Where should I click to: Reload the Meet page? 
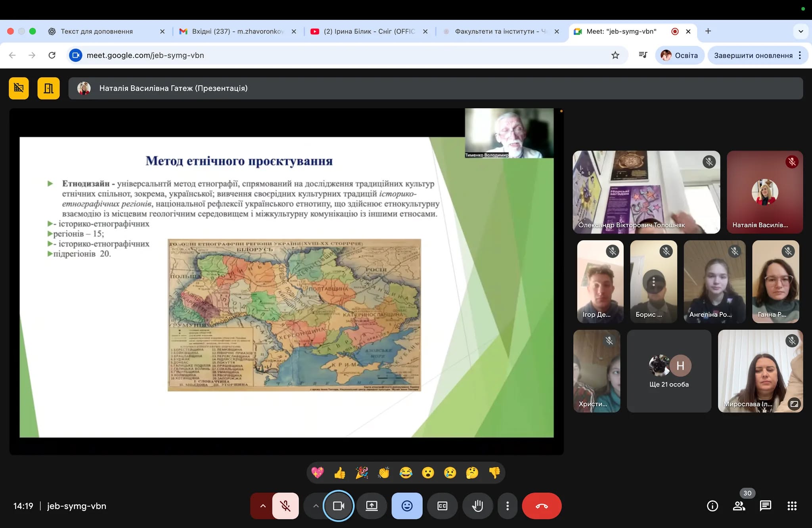tap(52, 55)
